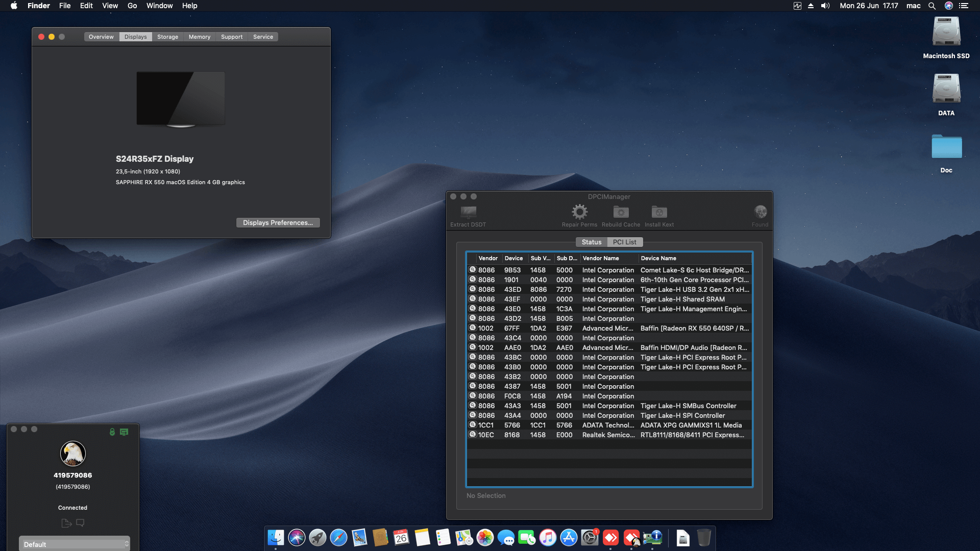Open the Apple menu
The image size is (980, 551).
click(x=14, y=6)
